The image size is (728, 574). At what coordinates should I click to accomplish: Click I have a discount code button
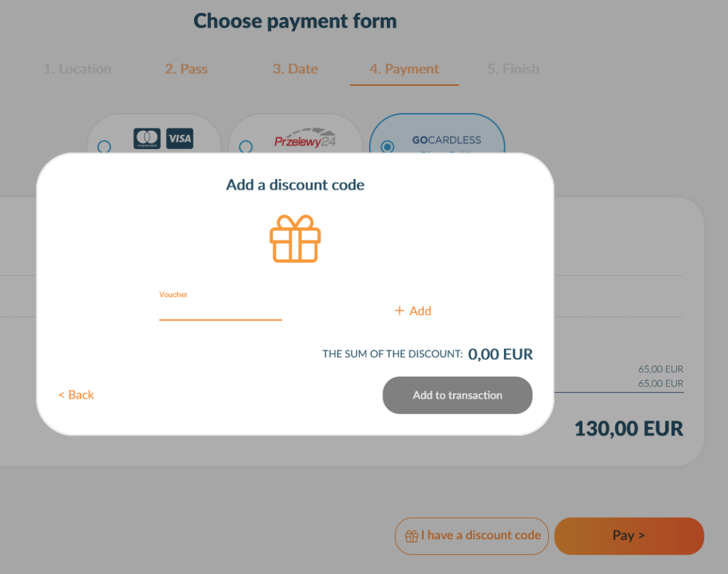[472, 536]
